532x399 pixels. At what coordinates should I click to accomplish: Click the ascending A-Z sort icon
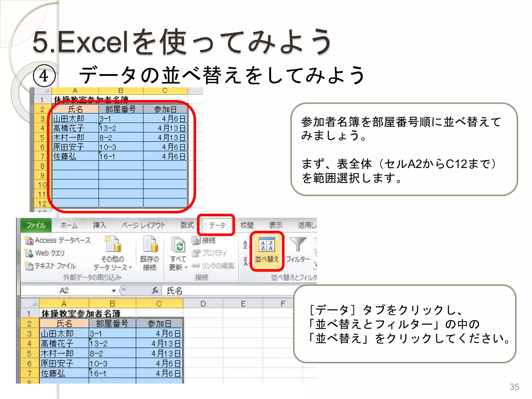245,245
